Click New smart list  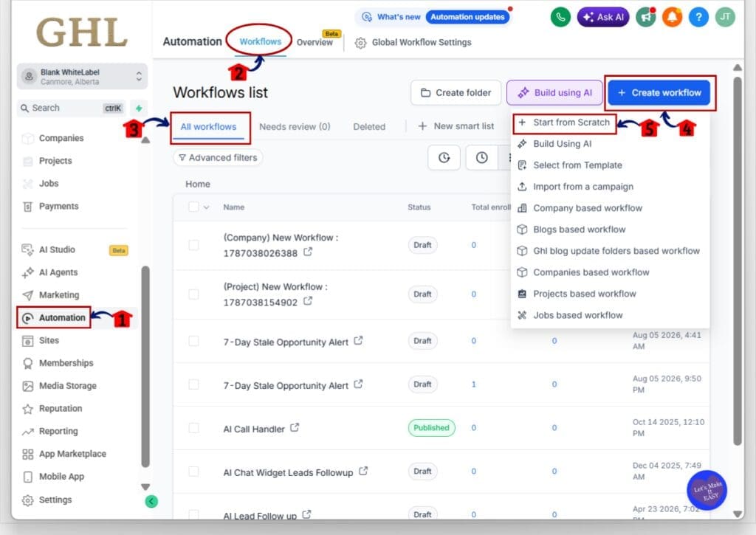(456, 126)
